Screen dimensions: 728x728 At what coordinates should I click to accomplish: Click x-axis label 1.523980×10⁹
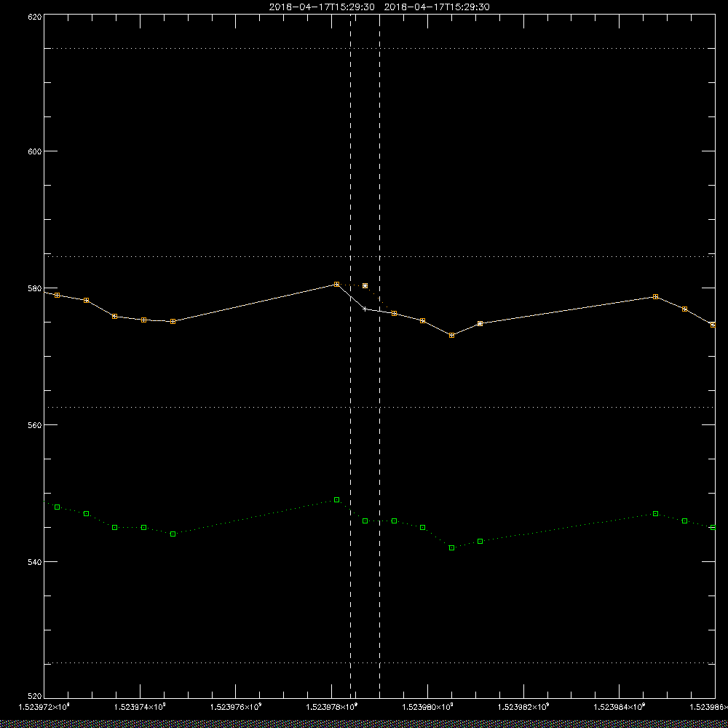coord(427,707)
